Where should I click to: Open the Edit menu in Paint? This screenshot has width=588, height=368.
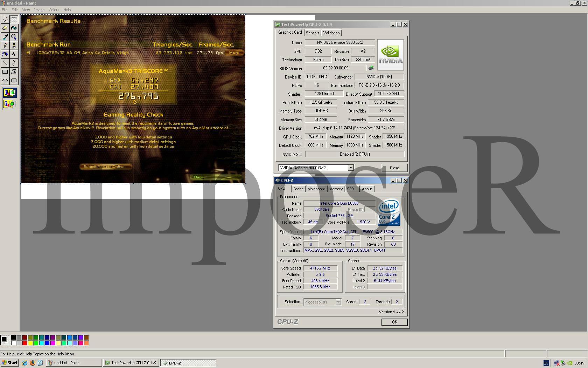(x=15, y=10)
